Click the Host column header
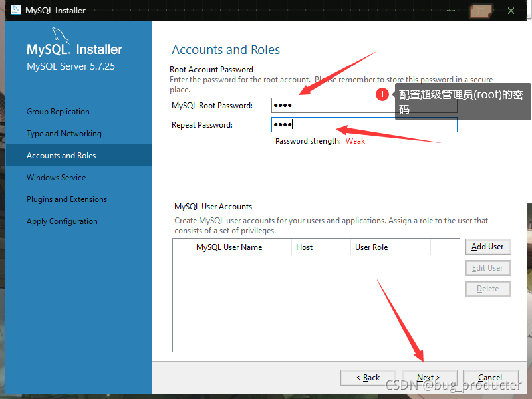The width and height of the screenshot is (532, 399). [321, 247]
